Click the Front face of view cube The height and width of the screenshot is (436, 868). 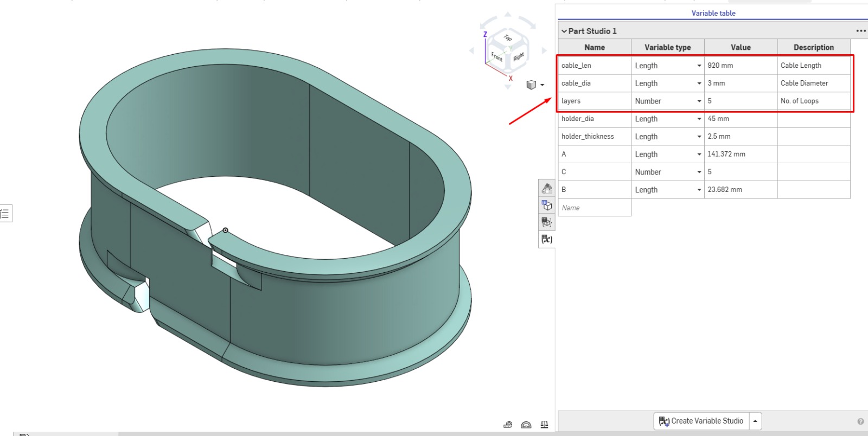tap(497, 56)
